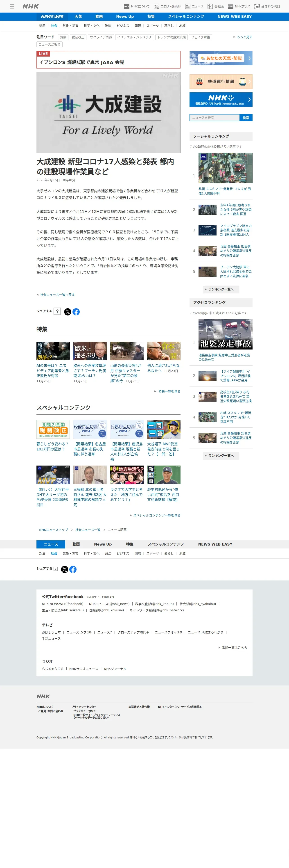Open NHK+ banner
289x868 pixels.
221,99
